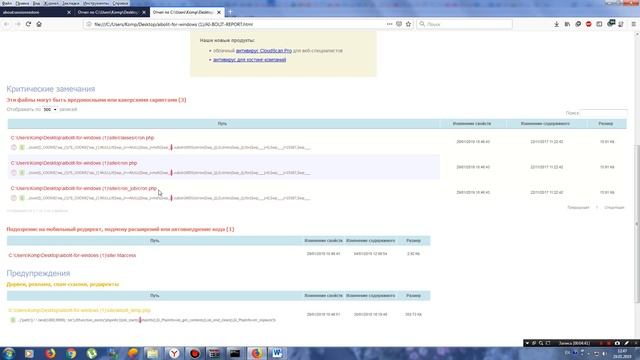Click the site\cron.php file path

point(74,163)
